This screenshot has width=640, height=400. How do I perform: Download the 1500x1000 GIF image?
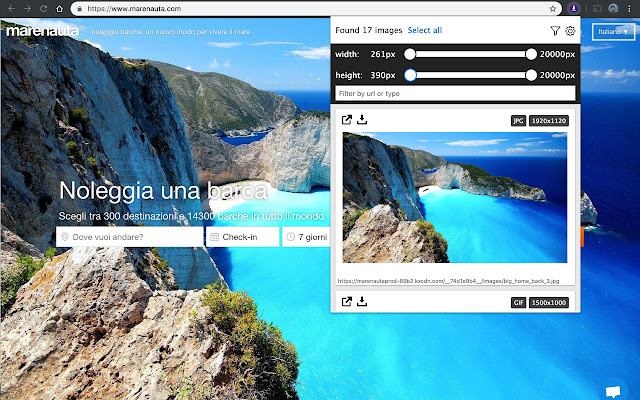pyautogui.click(x=362, y=302)
